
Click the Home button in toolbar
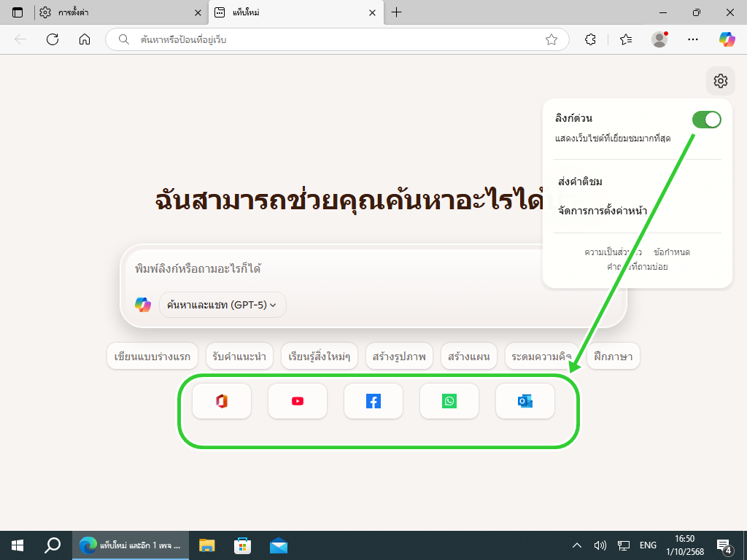tap(85, 39)
